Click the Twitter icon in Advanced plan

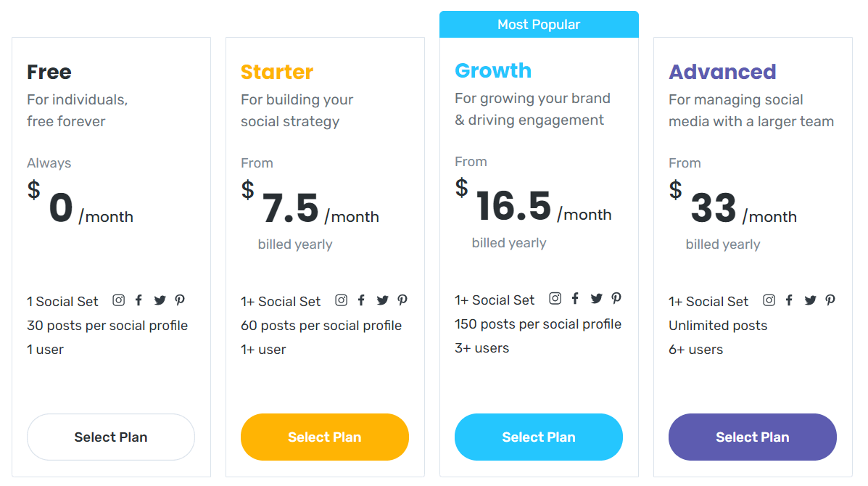point(811,300)
